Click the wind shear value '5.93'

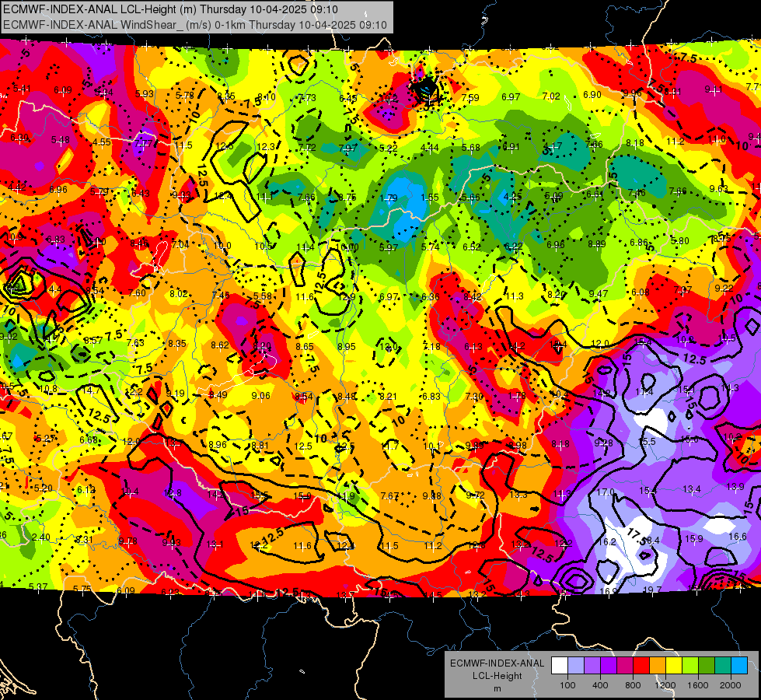(145, 94)
